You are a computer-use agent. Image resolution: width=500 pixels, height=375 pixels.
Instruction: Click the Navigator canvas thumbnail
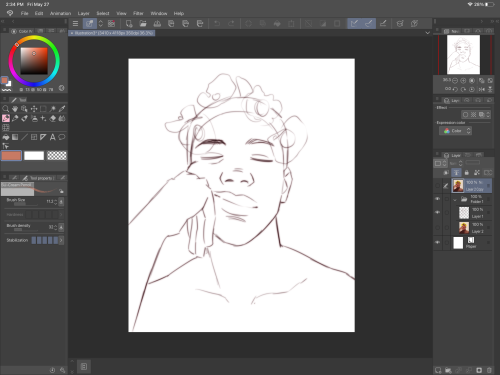pos(463,55)
